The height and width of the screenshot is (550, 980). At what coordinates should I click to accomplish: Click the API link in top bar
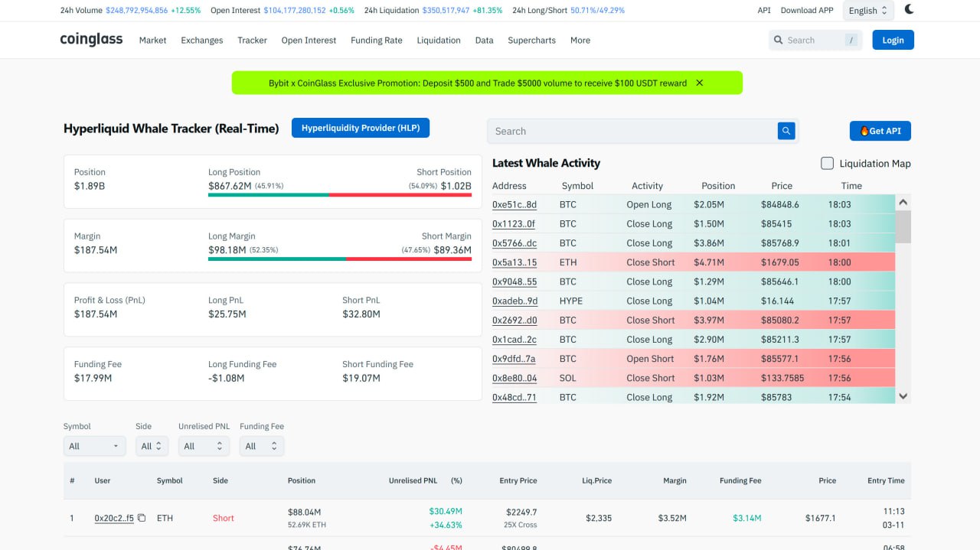pyautogui.click(x=764, y=10)
